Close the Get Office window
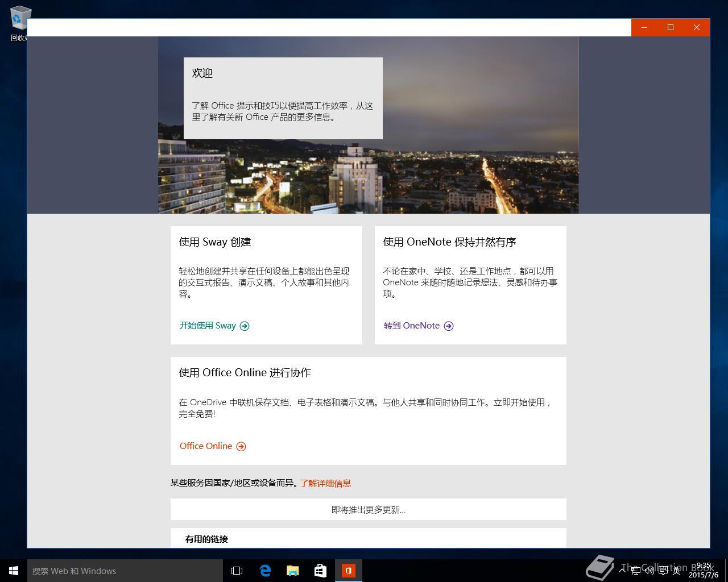 click(697, 27)
